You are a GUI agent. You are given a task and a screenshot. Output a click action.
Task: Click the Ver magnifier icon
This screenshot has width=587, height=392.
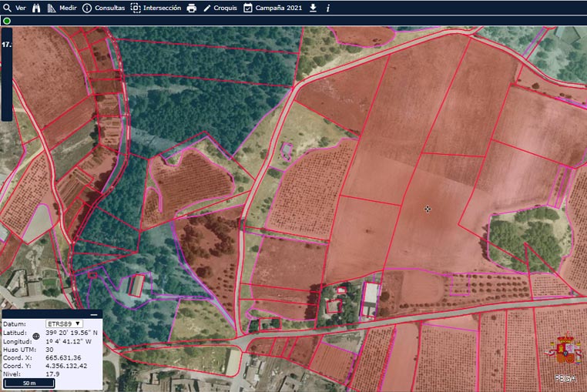tap(7, 8)
